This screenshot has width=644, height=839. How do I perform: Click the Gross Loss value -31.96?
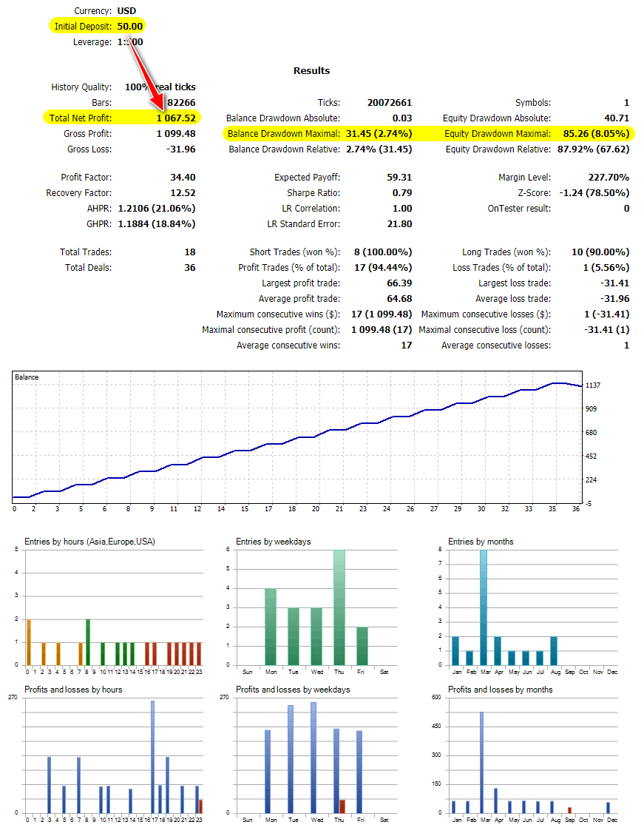pyautogui.click(x=181, y=149)
